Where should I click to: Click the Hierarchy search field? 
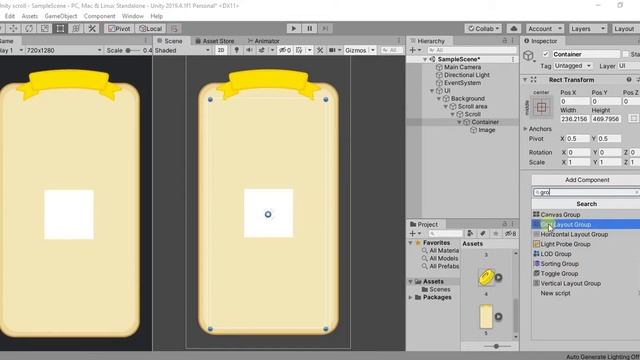pyautogui.click(x=472, y=50)
